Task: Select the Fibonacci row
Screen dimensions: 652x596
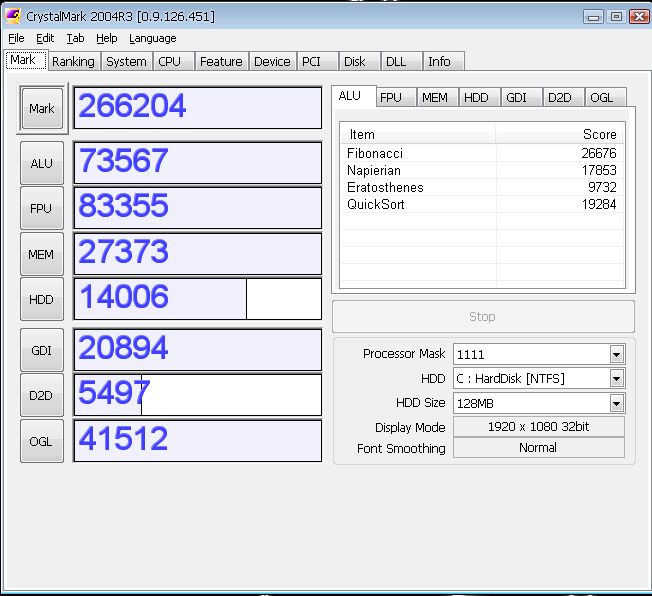Action: click(482, 153)
